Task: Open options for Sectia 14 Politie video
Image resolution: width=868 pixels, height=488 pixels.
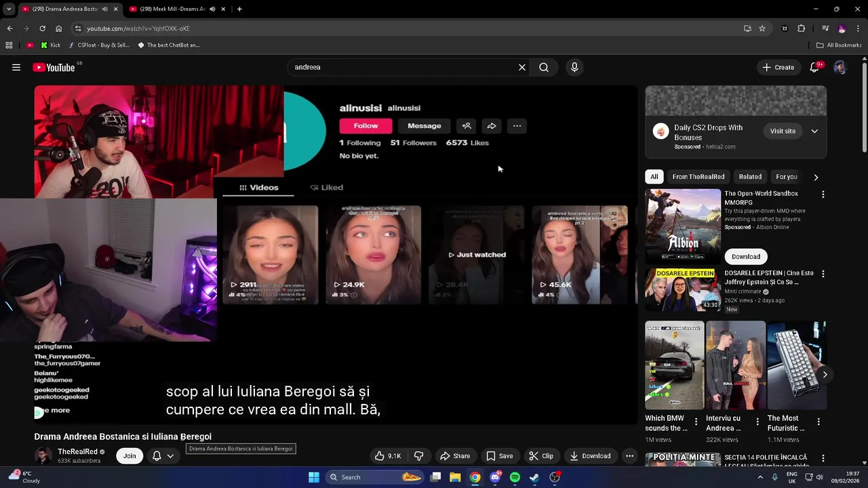Action: click(823, 459)
